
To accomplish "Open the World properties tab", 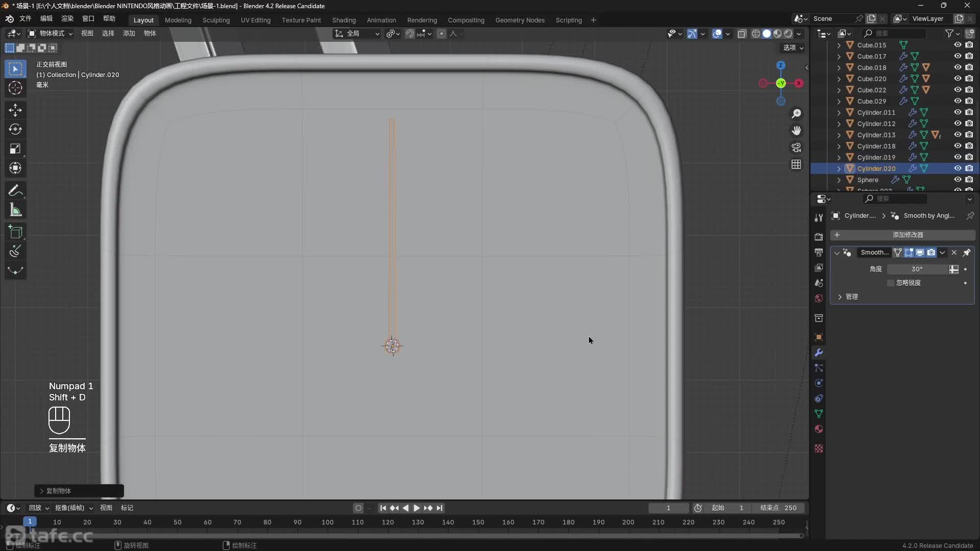I will click(x=819, y=298).
